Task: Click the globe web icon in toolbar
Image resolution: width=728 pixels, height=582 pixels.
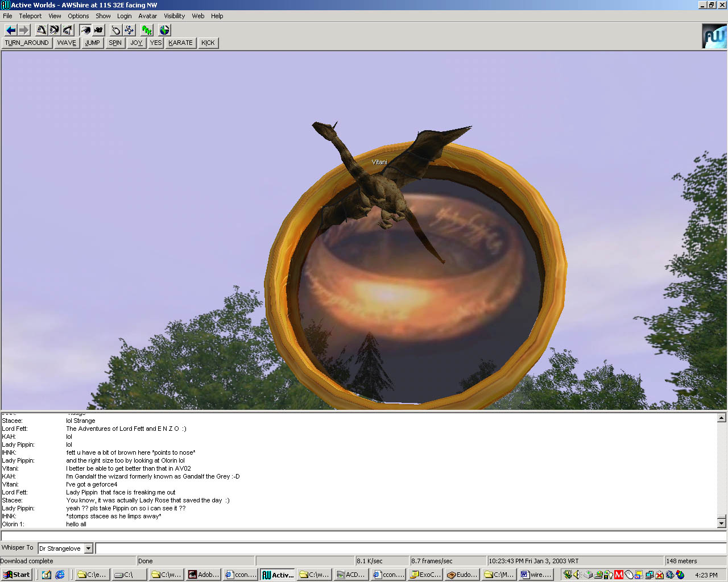Action: [x=164, y=30]
